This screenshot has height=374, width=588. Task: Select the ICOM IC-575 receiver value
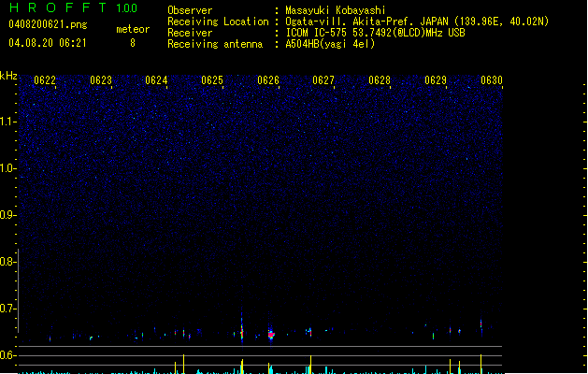click(x=375, y=33)
